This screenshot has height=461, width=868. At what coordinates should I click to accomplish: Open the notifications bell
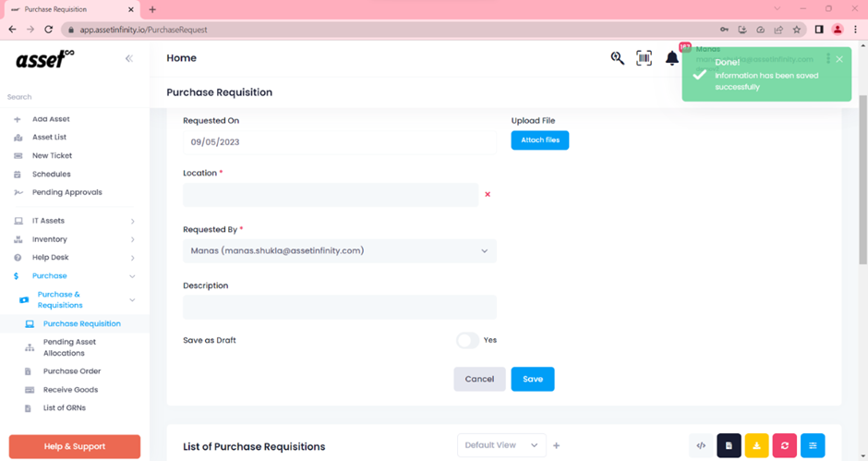point(671,58)
